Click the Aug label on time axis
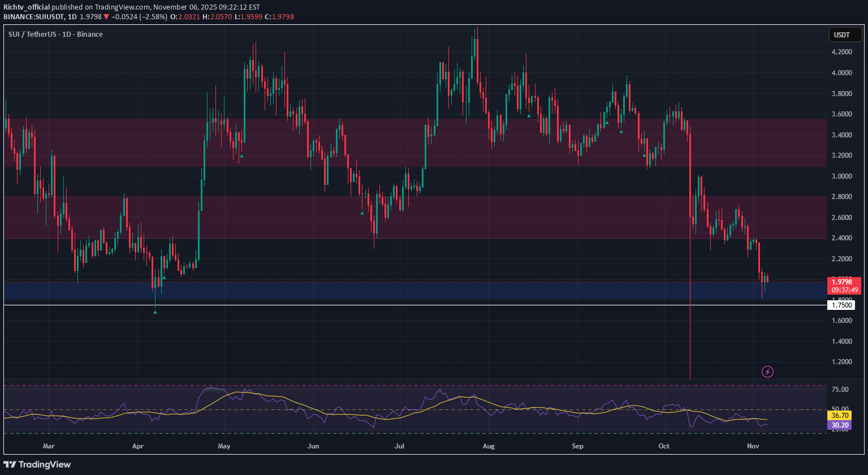 489,446
